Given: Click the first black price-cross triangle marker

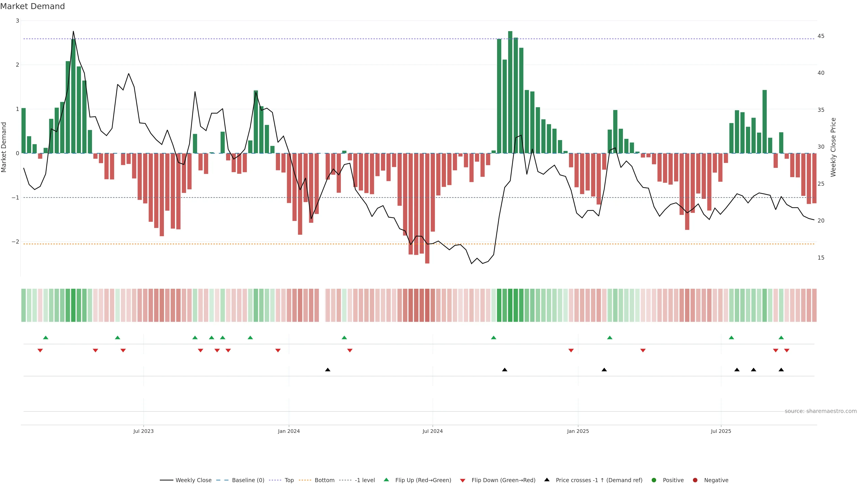Looking at the screenshot, I should 328,370.
